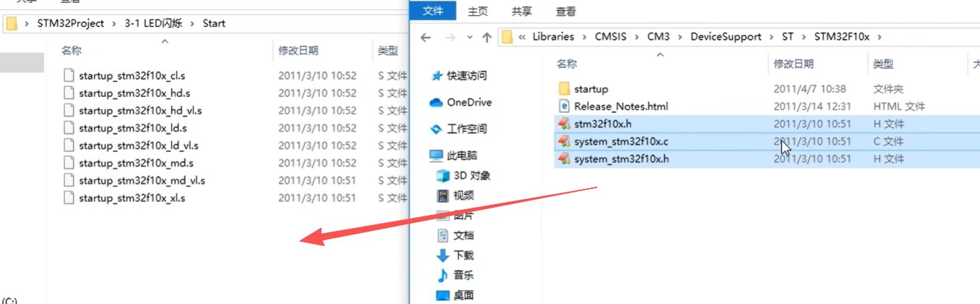Click 2011/3/14 12:31 date of Release_Notes

coord(812,106)
